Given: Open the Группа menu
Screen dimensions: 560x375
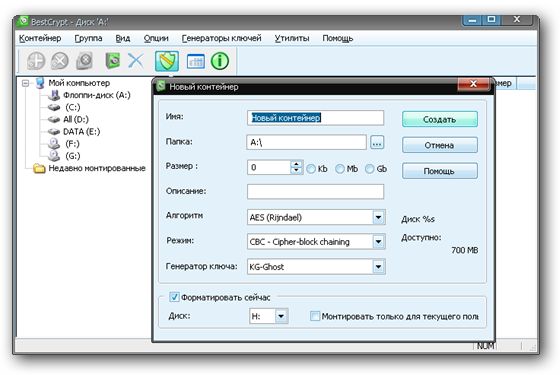Looking at the screenshot, I should [88, 38].
